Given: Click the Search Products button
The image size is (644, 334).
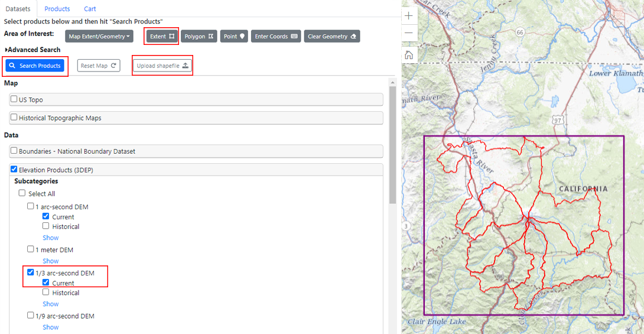Looking at the screenshot, I should coord(35,66).
